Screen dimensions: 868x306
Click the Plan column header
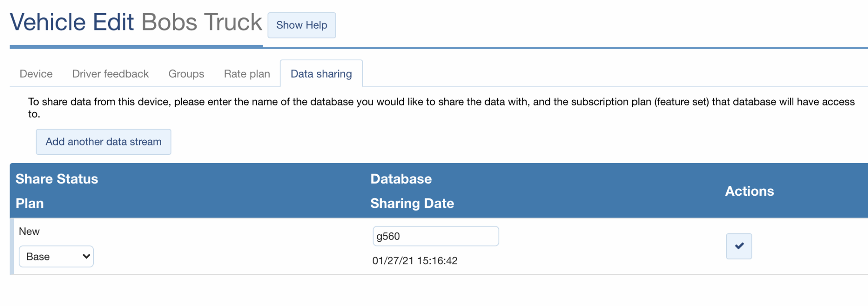(30, 203)
